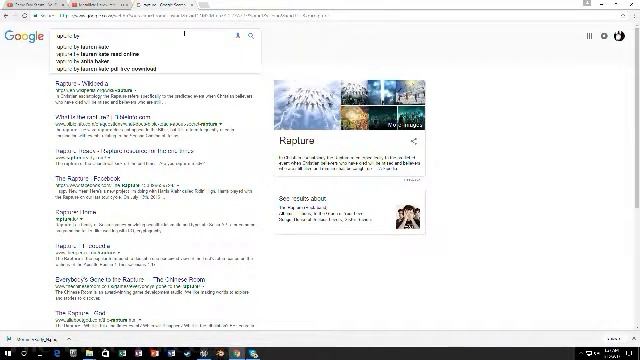This screenshot has width=640, height=360.
Task: Switch to the second browser tab
Action: (x=100, y=5)
